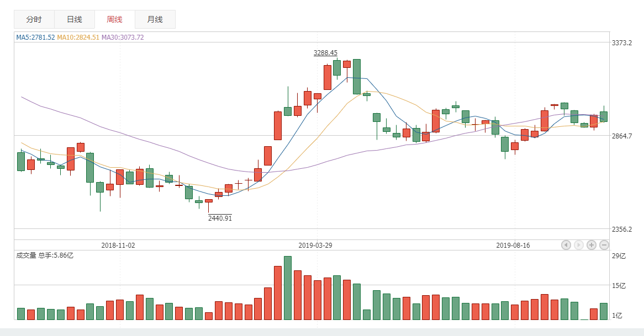Click the 3288.45 high price label
Image resolution: width=644 pixels, height=336 pixels.
[x=325, y=53]
